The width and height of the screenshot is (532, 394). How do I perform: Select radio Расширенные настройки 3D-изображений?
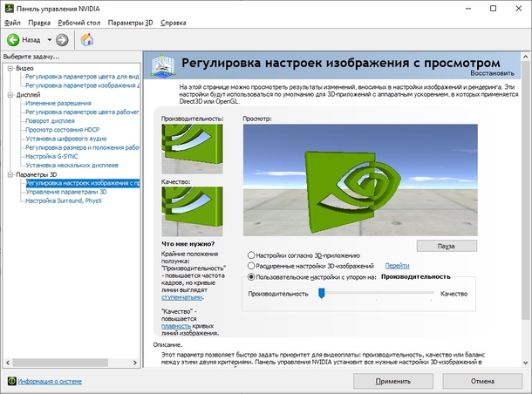coord(251,266)
